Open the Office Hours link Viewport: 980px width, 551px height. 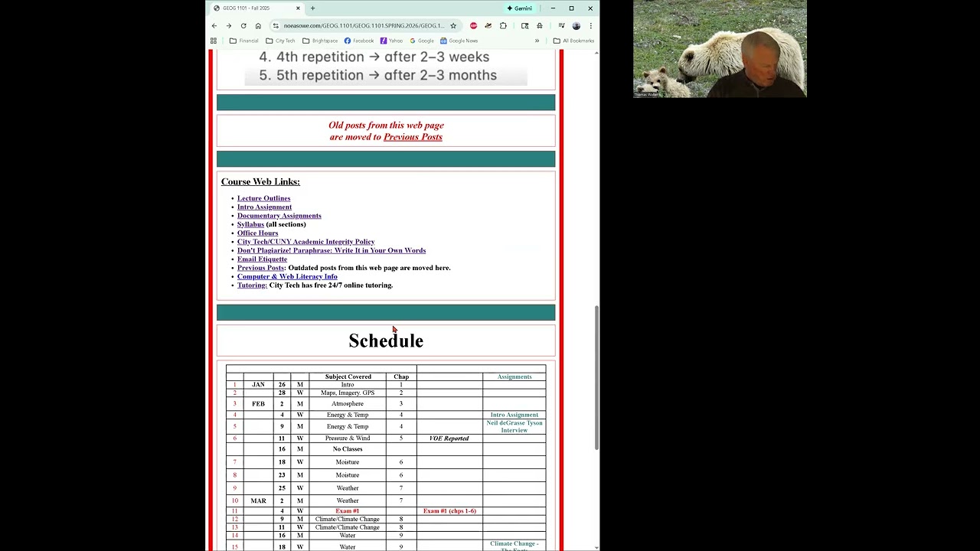pos(257,233)
